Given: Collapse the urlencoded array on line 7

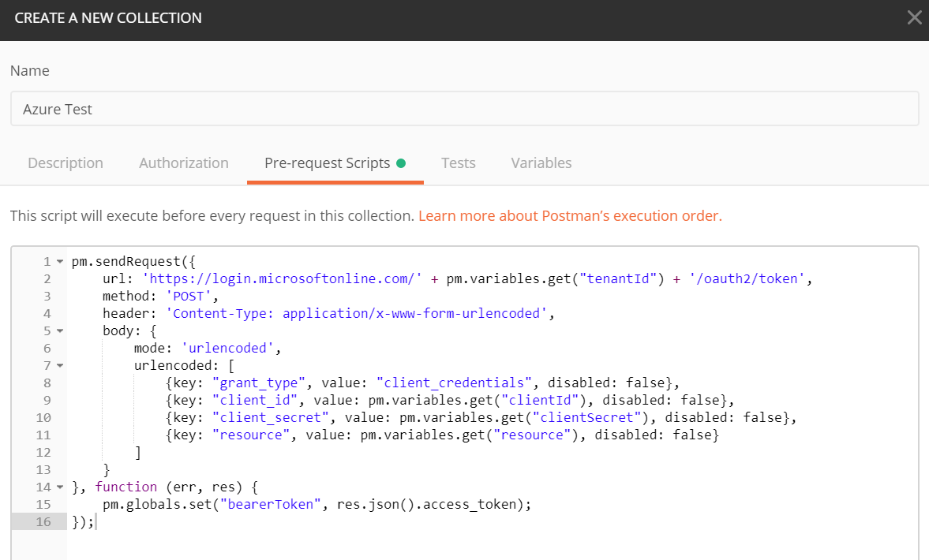Looking at the screenshot, I should [x=59, y=366].
